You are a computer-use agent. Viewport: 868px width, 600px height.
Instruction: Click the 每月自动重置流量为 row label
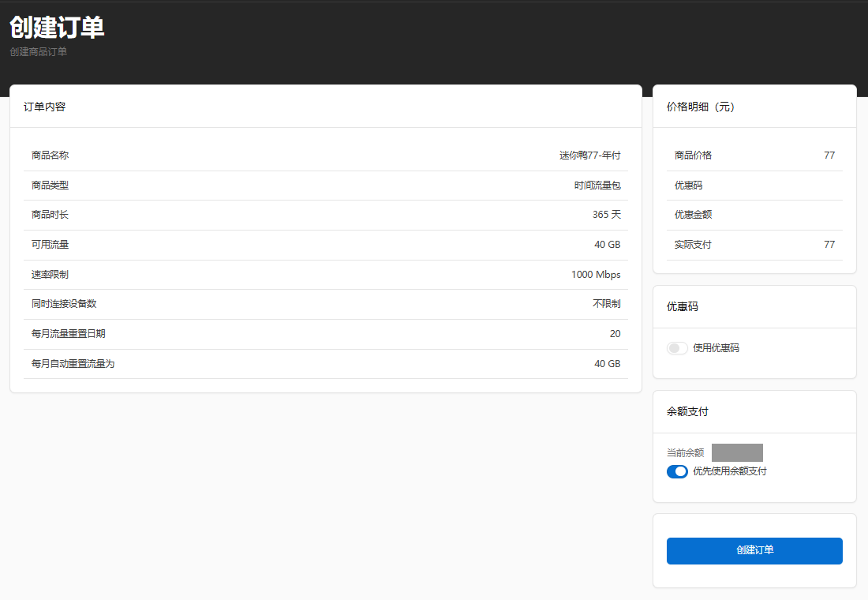[73, 363]
